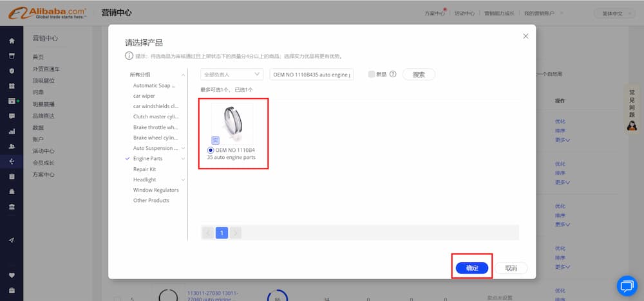Open the 113011-27030 product link behind dialog
Image resolution: width=644 pixels, height=301 pixels.
coord(213,296)
